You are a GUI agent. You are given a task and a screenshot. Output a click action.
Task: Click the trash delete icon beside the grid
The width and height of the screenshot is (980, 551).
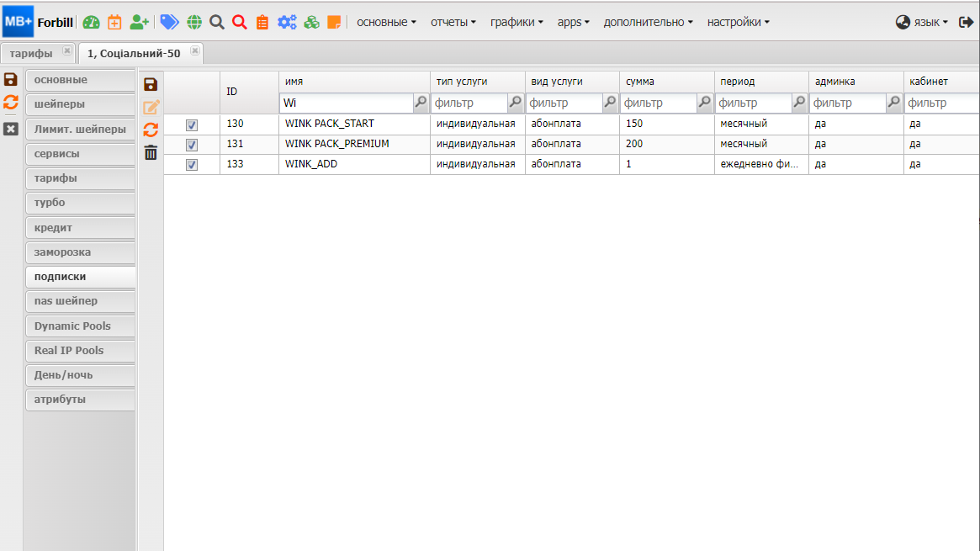tap(151, 152)
